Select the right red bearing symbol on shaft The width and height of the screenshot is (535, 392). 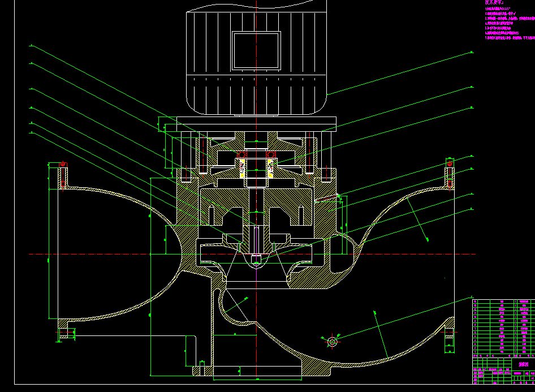coord(271,155)
